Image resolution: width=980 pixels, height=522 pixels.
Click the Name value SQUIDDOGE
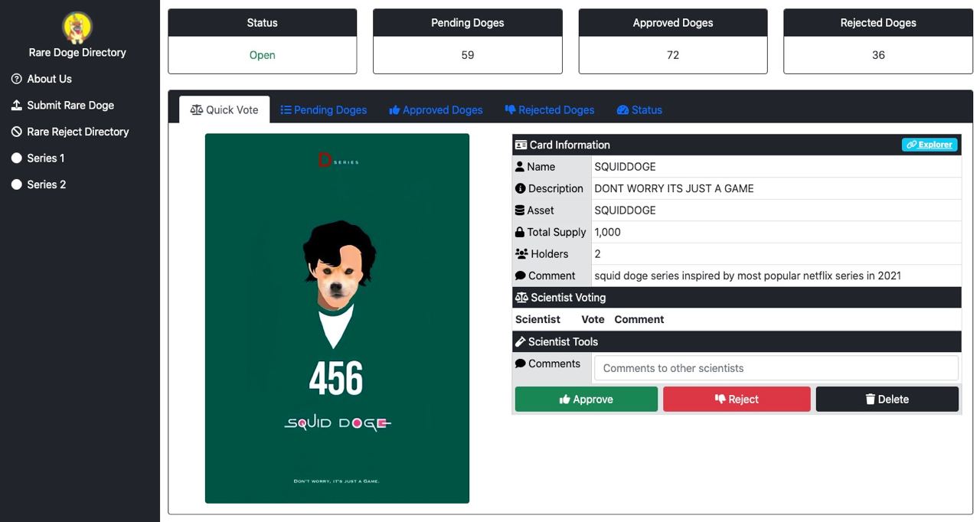coord(625,166)
